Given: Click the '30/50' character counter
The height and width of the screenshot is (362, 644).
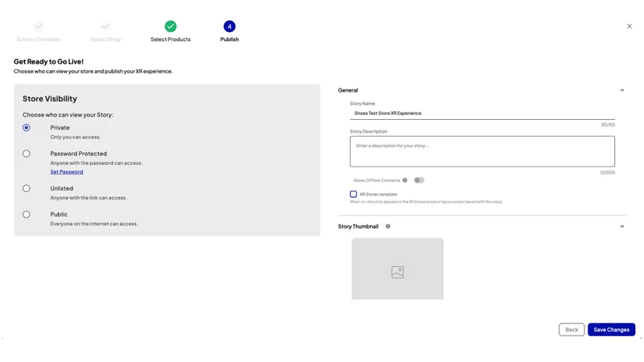Looking at the screenshot, I should [608, 125].
